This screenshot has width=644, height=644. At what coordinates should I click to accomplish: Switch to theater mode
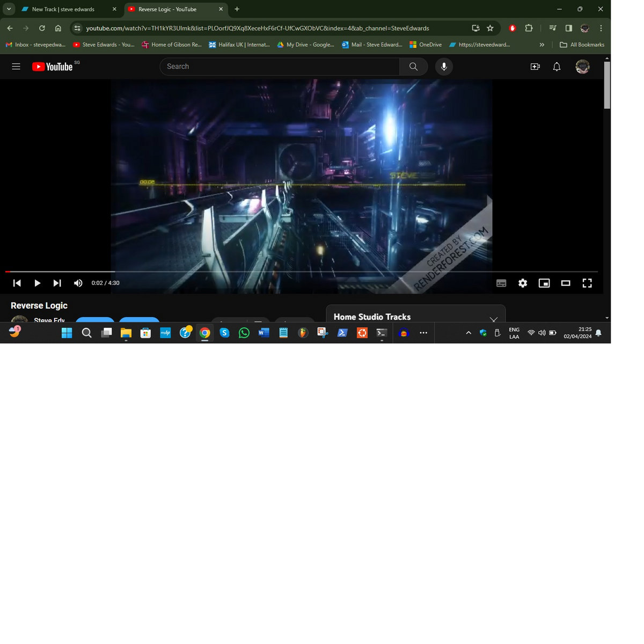566,283
